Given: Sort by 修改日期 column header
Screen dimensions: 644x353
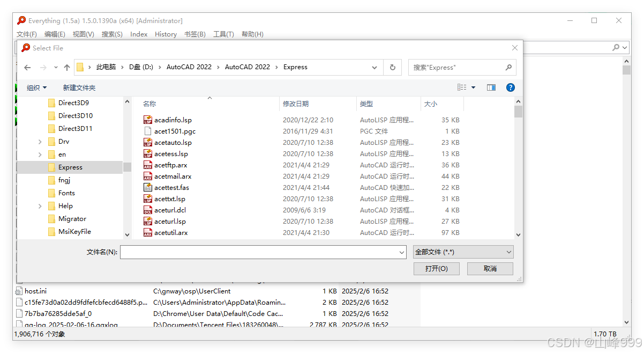Looking at the screenshot, I should 318,104.
